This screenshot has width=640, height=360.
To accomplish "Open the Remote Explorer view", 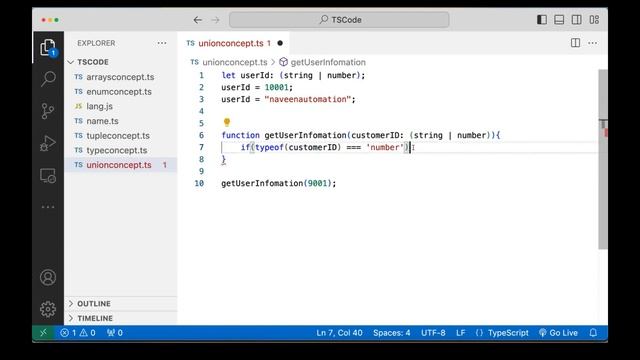I will point(48,176).
